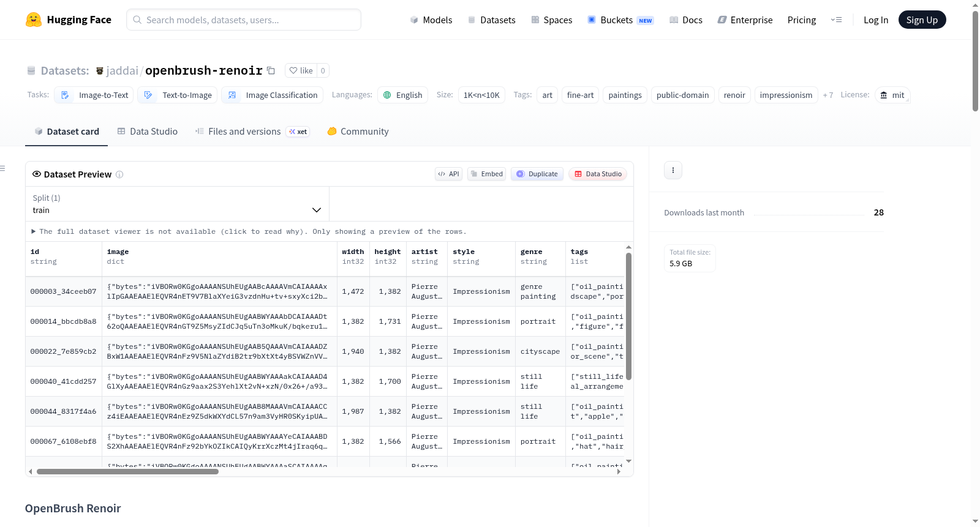Click the Embed button

[486, 174]
